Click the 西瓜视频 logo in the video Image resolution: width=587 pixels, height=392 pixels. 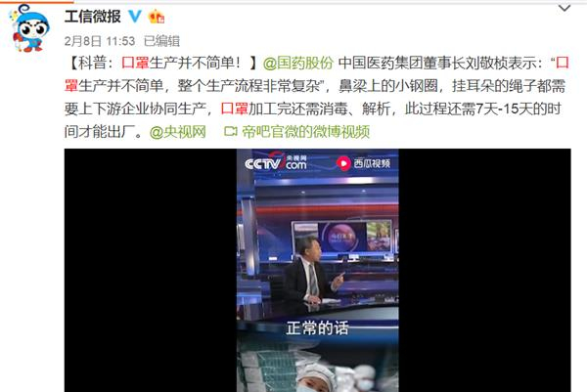click(364, 163)
